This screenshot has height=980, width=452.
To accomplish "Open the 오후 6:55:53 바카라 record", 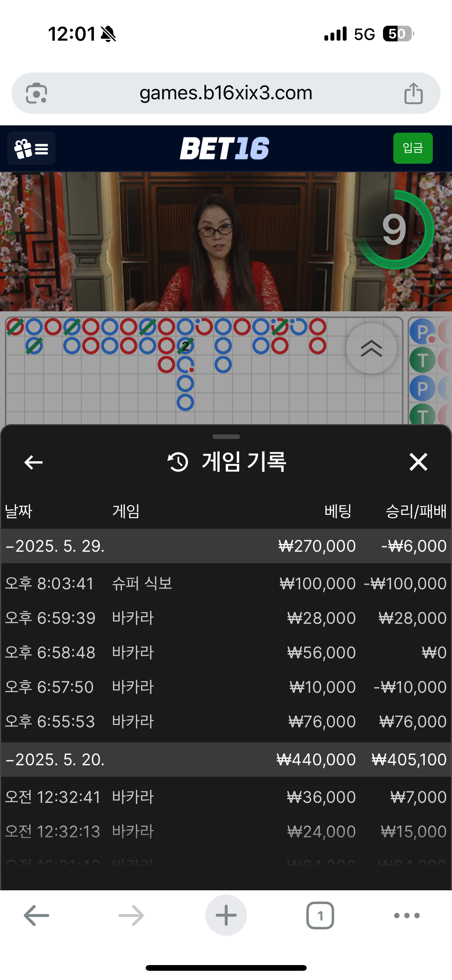I will pos(226,722).
